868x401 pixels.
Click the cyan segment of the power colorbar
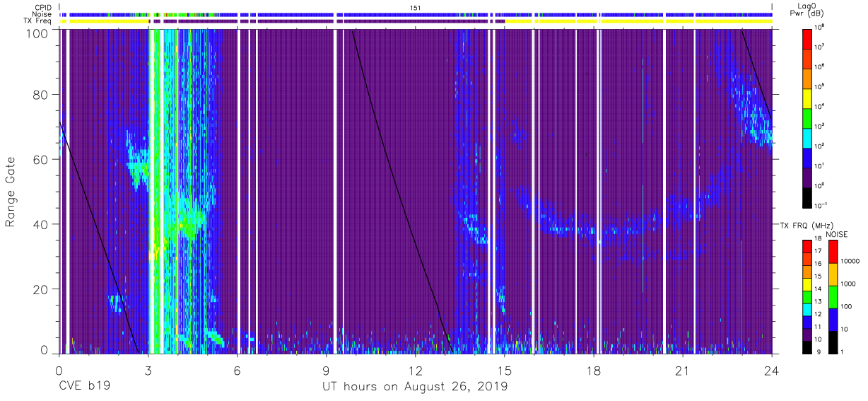pos(807,137)
